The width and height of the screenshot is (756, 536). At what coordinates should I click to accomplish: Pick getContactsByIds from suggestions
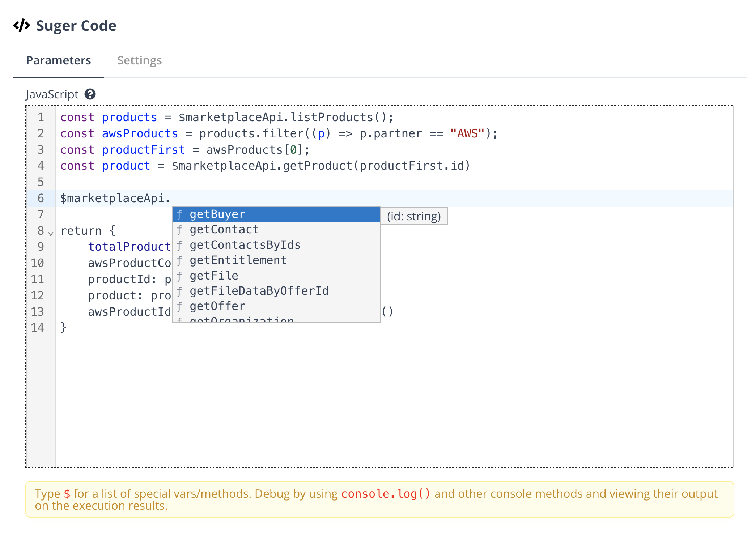click(245, 245)
